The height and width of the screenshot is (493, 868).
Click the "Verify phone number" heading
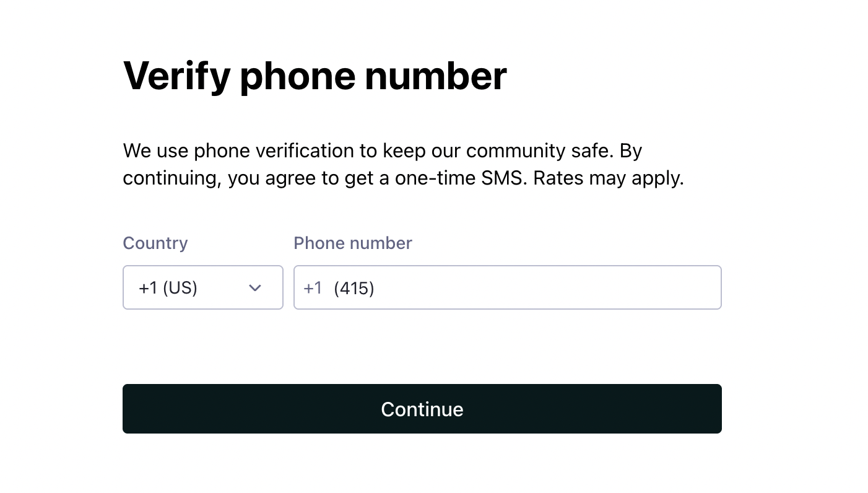click(315, 76)
